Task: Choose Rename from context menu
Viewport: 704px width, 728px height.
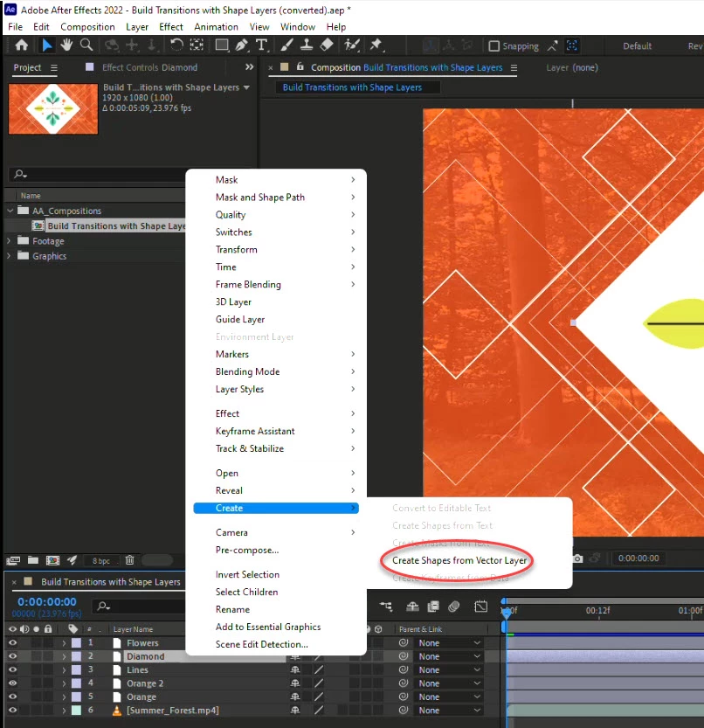Action: pyautogui.click(x=232, y=610)
